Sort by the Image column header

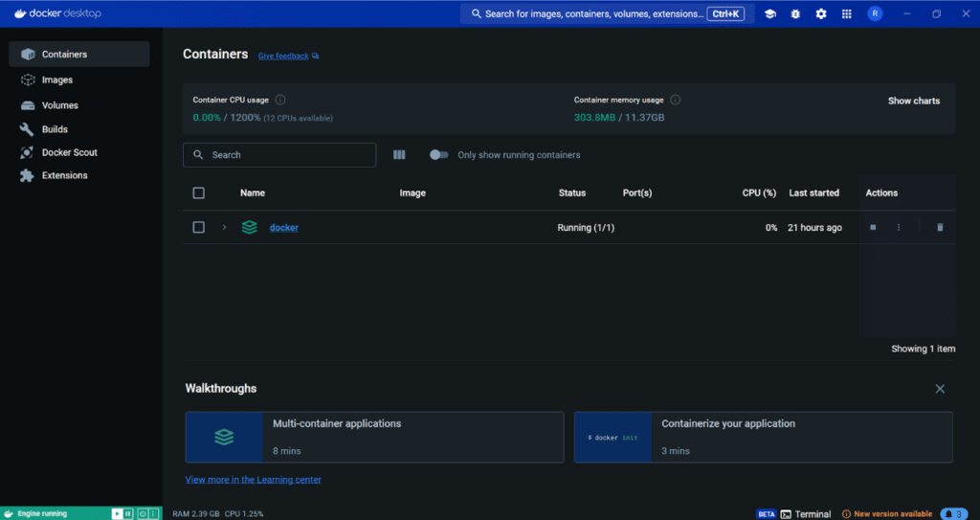412,192
